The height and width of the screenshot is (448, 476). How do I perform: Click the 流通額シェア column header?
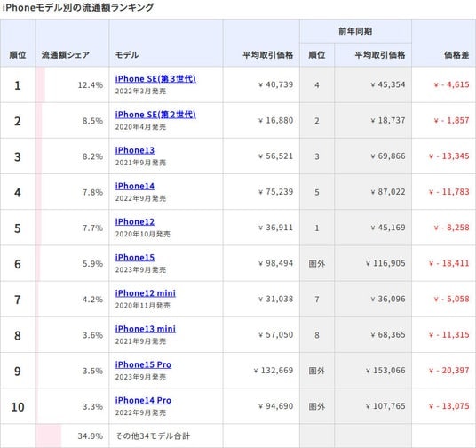pyautogui.click(x=66, y=55)
